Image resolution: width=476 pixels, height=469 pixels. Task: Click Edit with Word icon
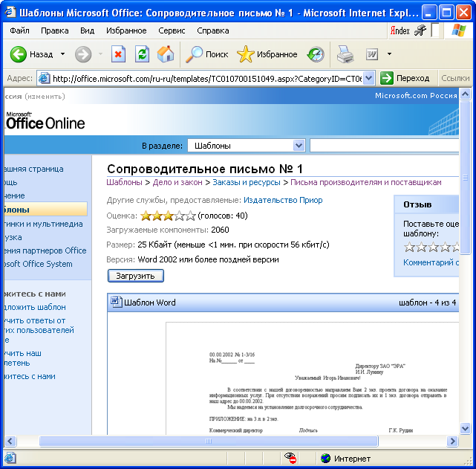372,55
